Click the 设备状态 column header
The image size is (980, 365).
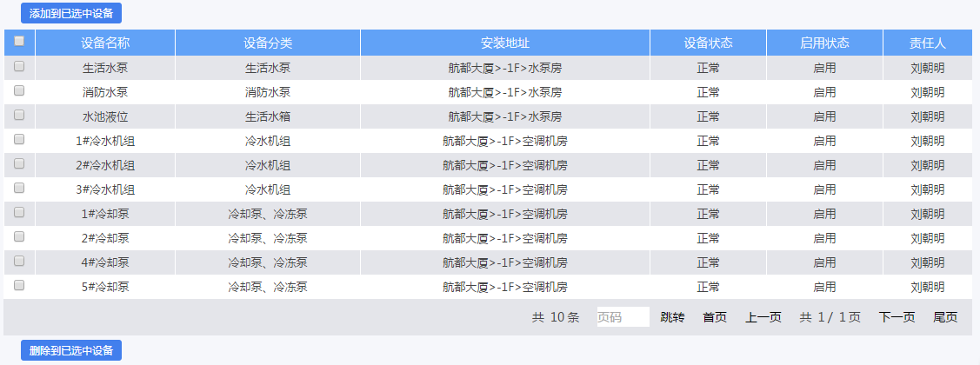(708, 43)
